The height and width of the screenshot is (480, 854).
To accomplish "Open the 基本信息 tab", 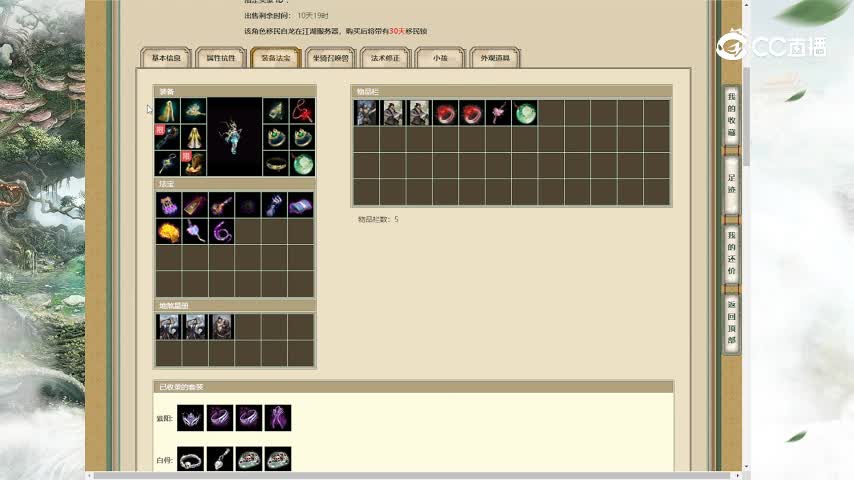I will coord(166,58).
